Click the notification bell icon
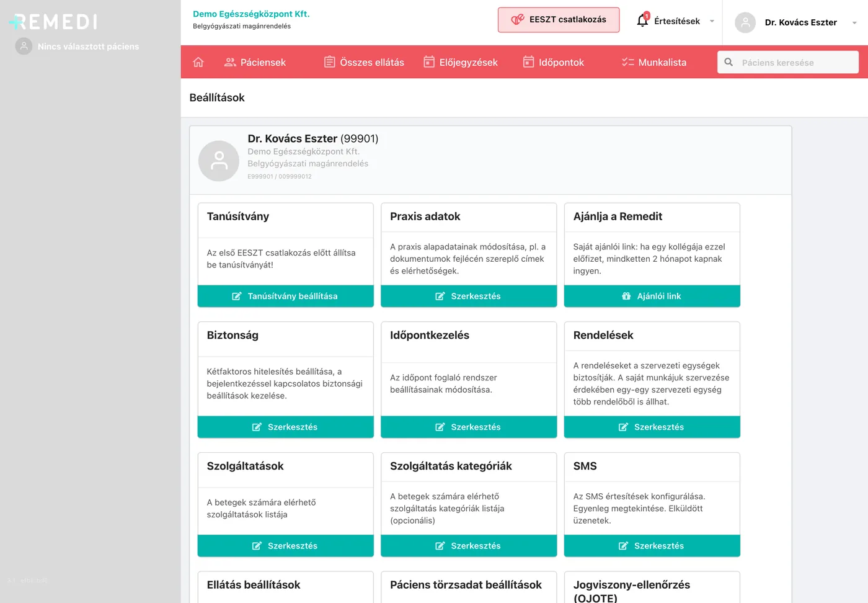This screenshot has width=868, height=603. tap(643, 20)
